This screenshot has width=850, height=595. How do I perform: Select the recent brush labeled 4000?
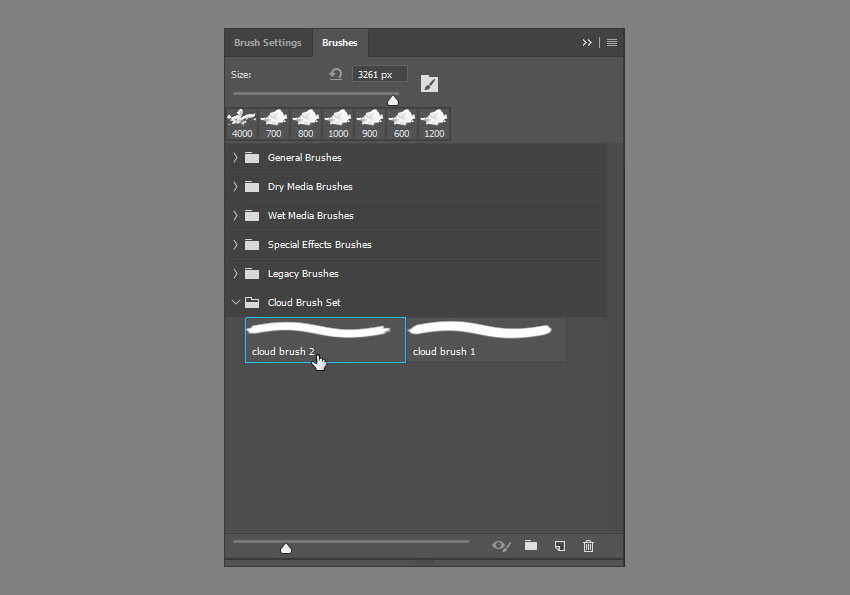click(x=242, y=124)
